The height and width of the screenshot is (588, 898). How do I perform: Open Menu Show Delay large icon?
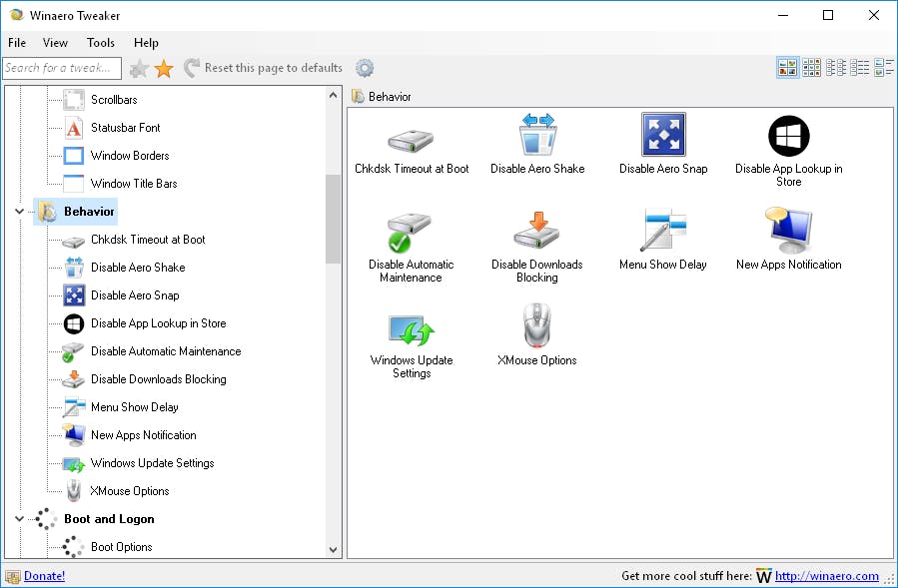tap(663, 230)
